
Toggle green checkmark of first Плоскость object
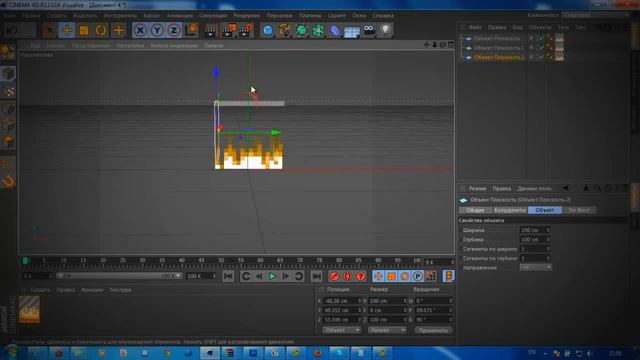coord(540,38)
